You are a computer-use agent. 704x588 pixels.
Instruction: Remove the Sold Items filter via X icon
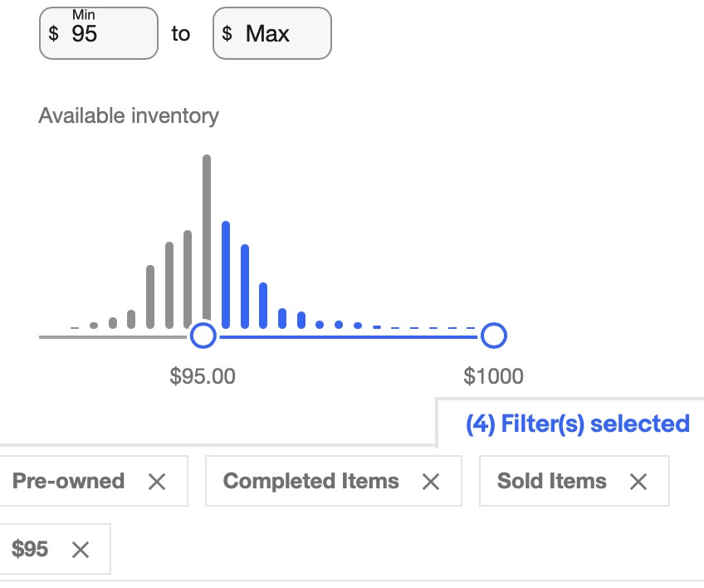(638, 482)
